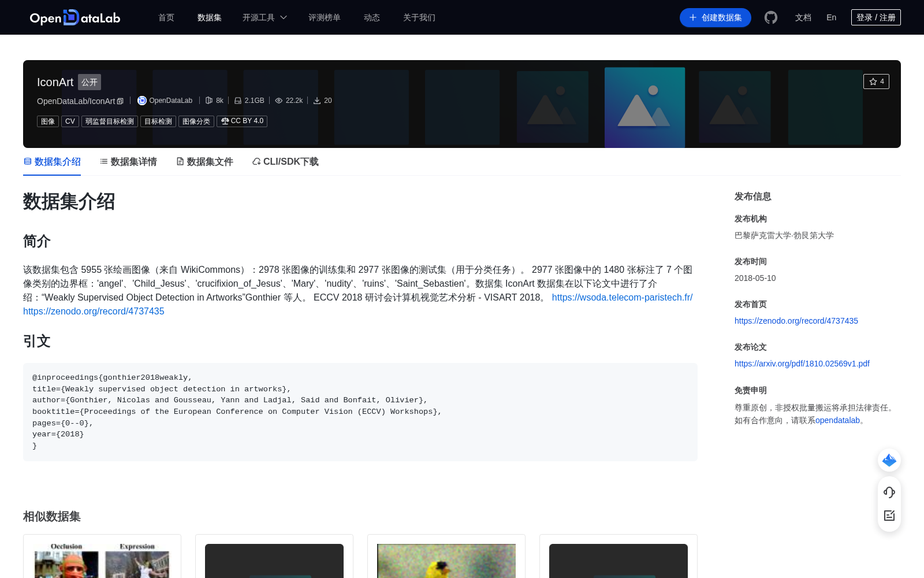Click the 公开 badge beside IconArt
Image resolution: width=924 pixels, height=578 pixels.
pos(90,82)
